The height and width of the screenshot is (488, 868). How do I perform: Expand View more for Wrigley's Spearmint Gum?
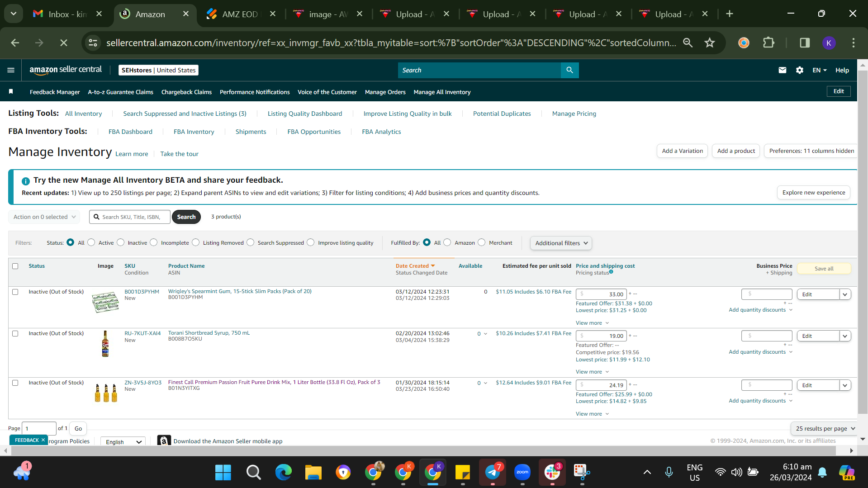coord(592,323)
